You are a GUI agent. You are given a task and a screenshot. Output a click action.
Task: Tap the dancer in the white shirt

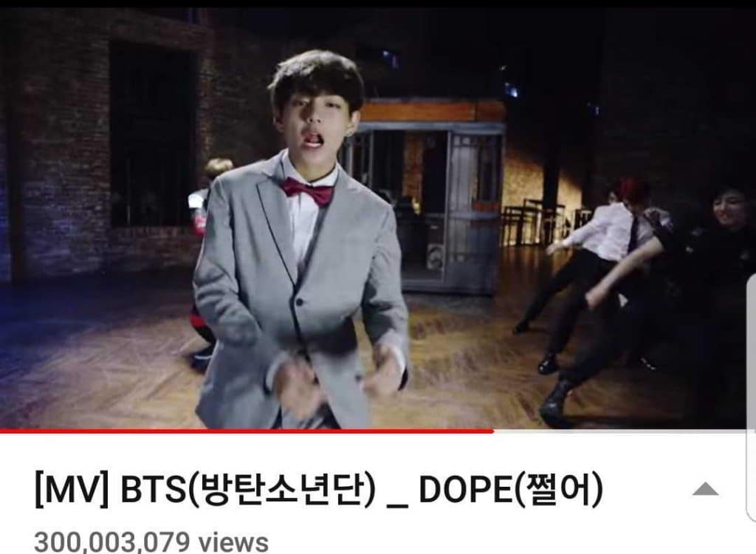coord(593,270)
